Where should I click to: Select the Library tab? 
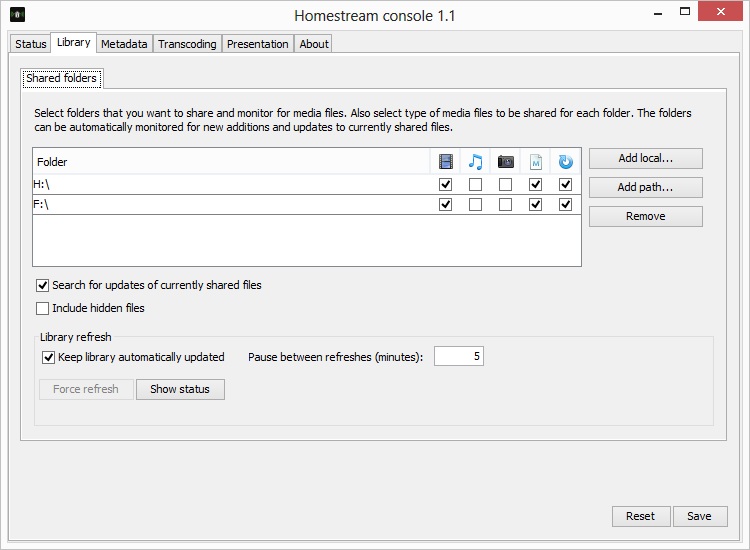pyautogui.click(x=74, y=43)
